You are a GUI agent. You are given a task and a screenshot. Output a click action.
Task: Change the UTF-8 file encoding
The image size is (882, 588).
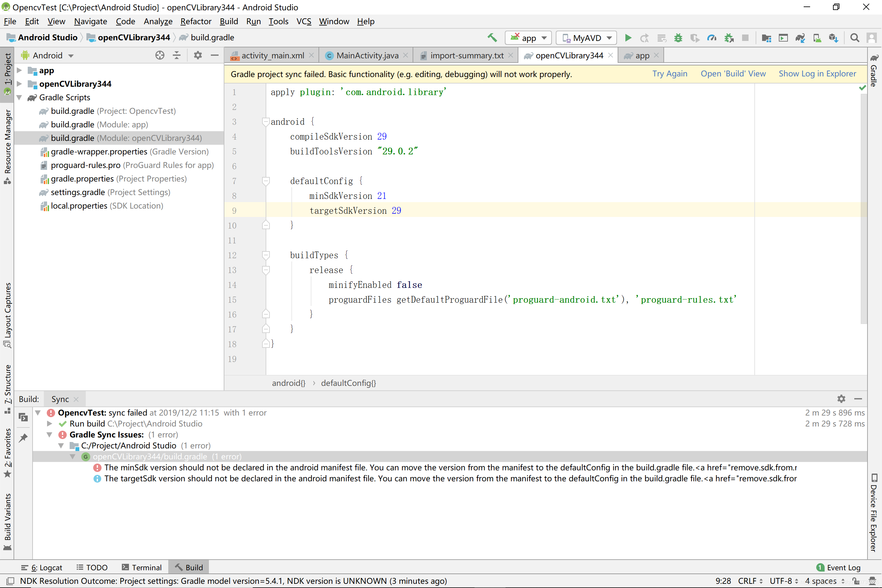[x=784, y=581]
